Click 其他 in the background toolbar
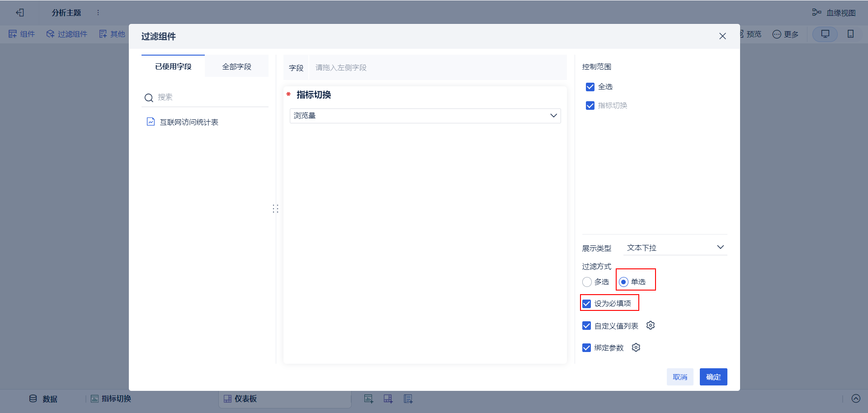The image size is (868, 413). pos(112,34)
